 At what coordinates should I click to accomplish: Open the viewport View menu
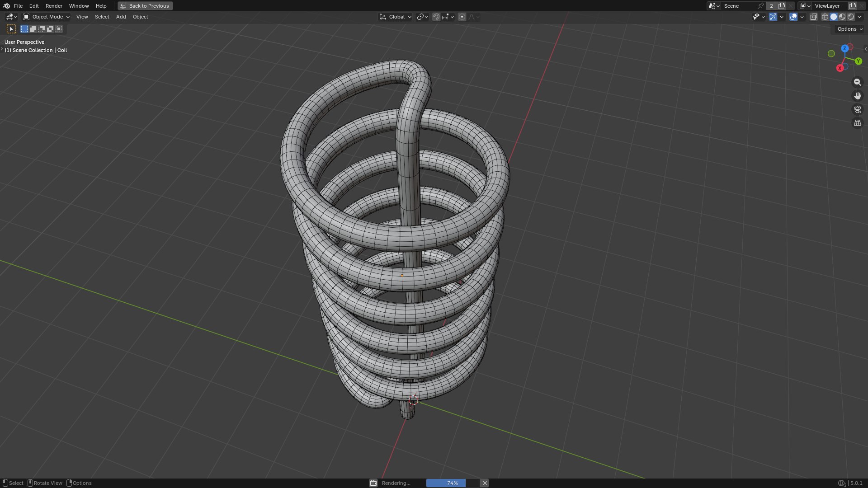82,17
